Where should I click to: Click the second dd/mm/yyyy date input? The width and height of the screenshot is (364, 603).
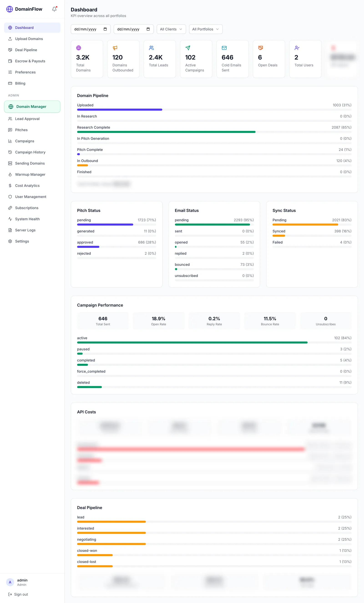(134, 29)
